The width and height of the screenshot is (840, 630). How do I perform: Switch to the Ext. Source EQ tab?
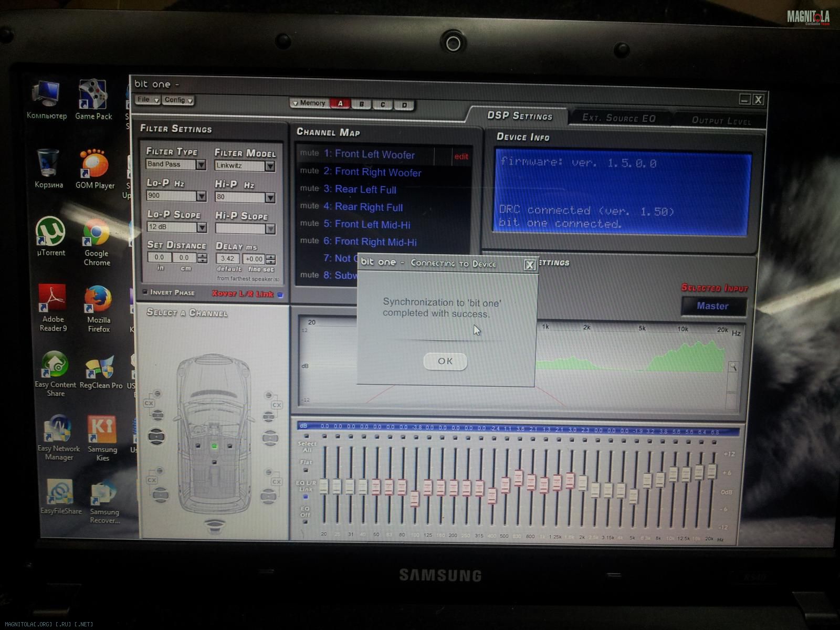pos(619,118)
